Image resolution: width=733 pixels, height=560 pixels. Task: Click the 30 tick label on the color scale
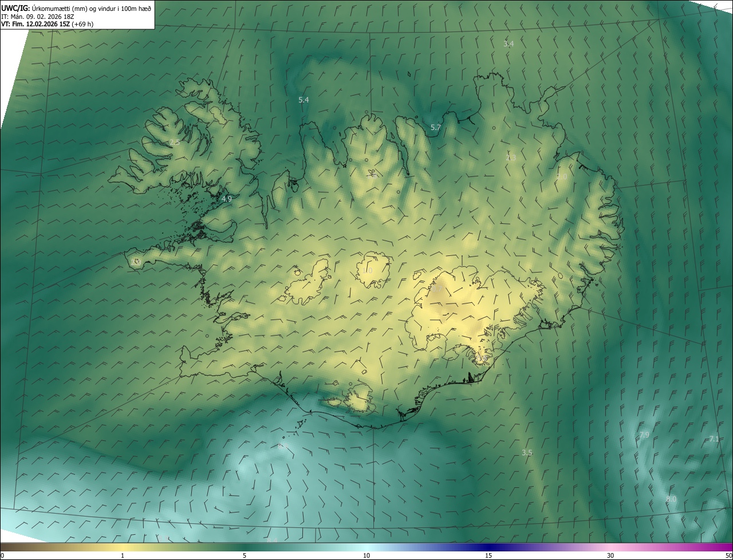pos(610,555)
